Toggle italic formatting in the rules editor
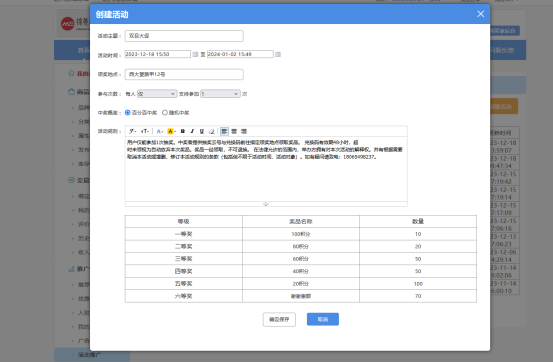 coord(192,131)
